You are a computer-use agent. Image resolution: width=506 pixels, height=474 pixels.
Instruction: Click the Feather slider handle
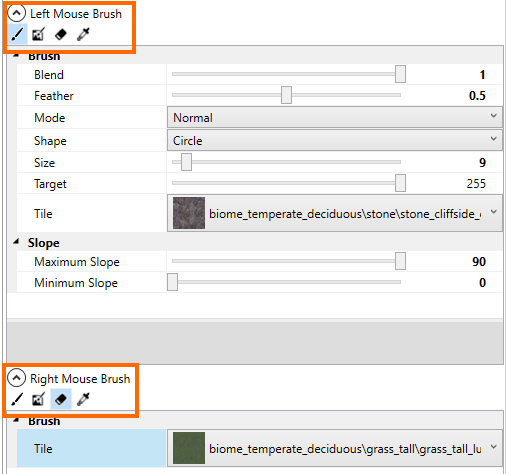286,95
